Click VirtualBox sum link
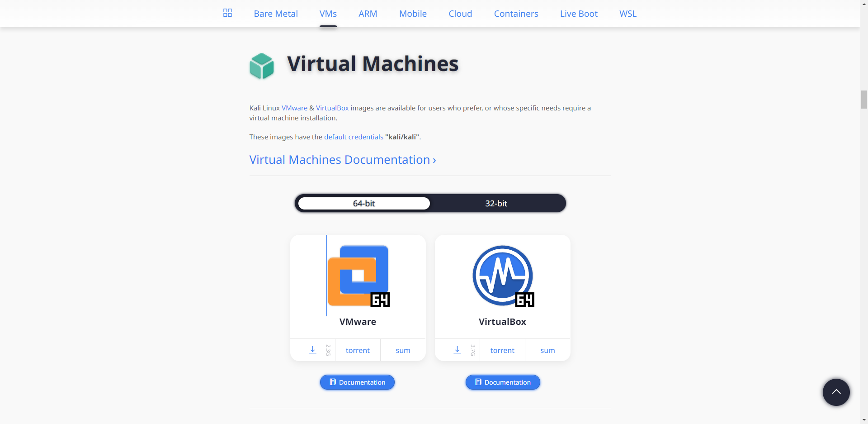This screenshot has height=424, width=868. tap(547, 350)
